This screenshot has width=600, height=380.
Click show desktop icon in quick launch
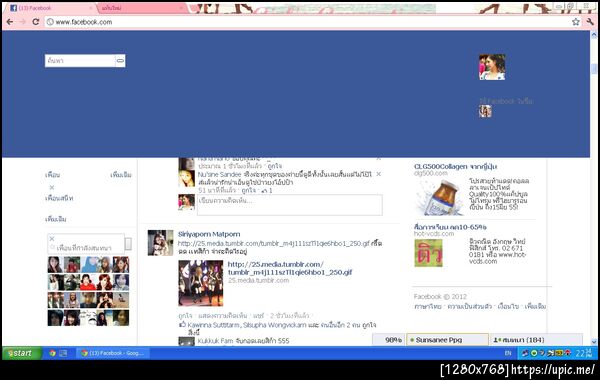pos(63,353)
